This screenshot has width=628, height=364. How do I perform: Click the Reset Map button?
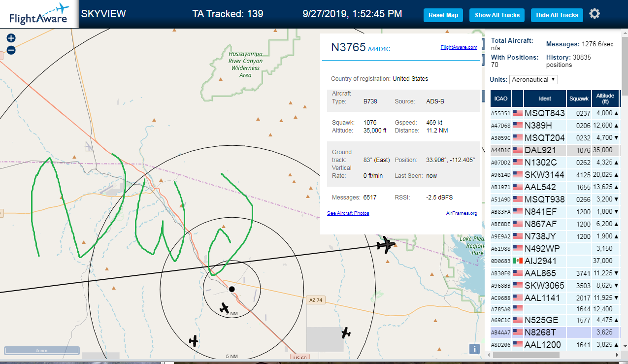pos(443,15)
